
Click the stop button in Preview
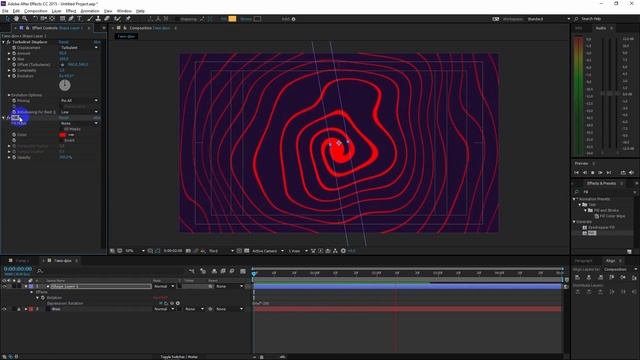point(593,173)
